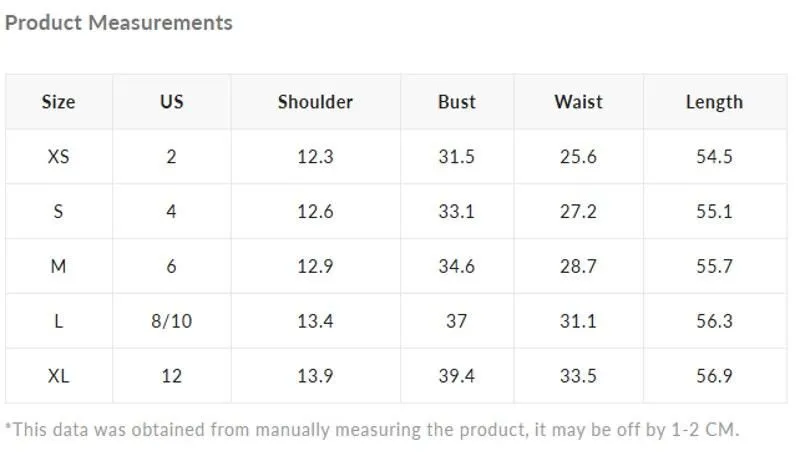Click the Shoulder column header
800x456 pixels.
[315, 102]
